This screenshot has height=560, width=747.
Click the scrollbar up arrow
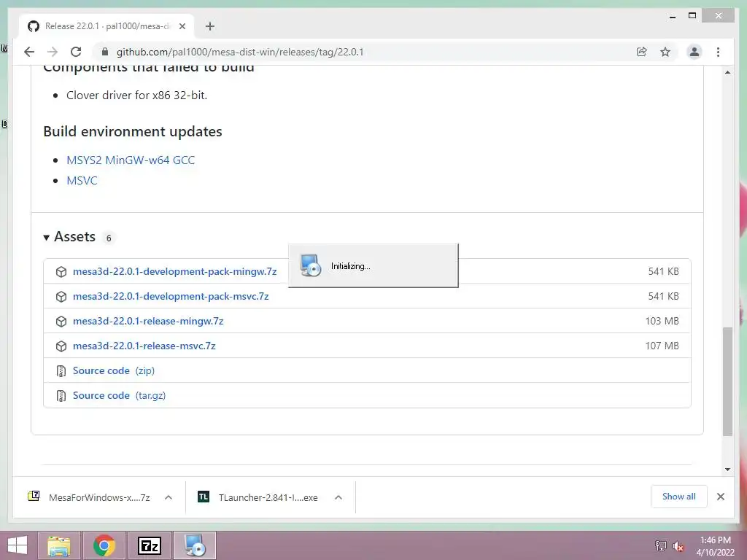(x=727, y=72)
